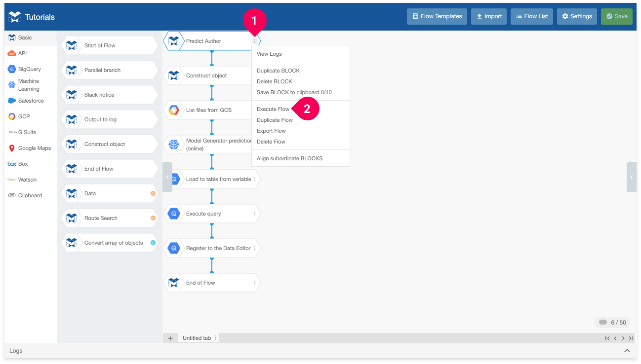Expand the Logs panel chevron

627,351
